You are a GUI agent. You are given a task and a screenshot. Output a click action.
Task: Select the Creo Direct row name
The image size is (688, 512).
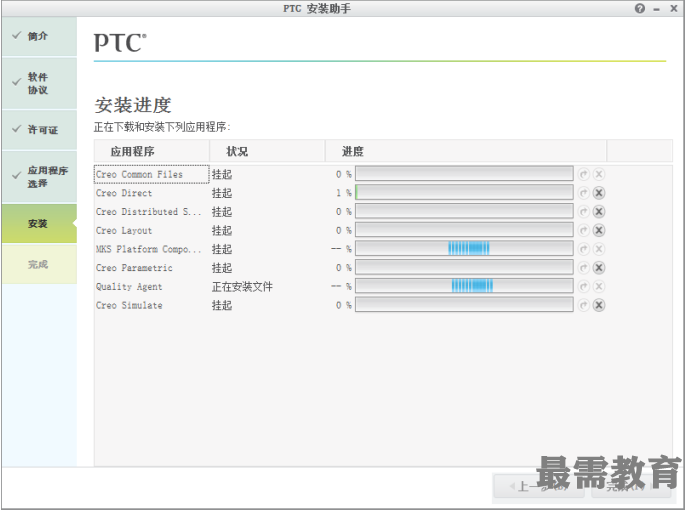pyautogui.click(x=124, y=193)
